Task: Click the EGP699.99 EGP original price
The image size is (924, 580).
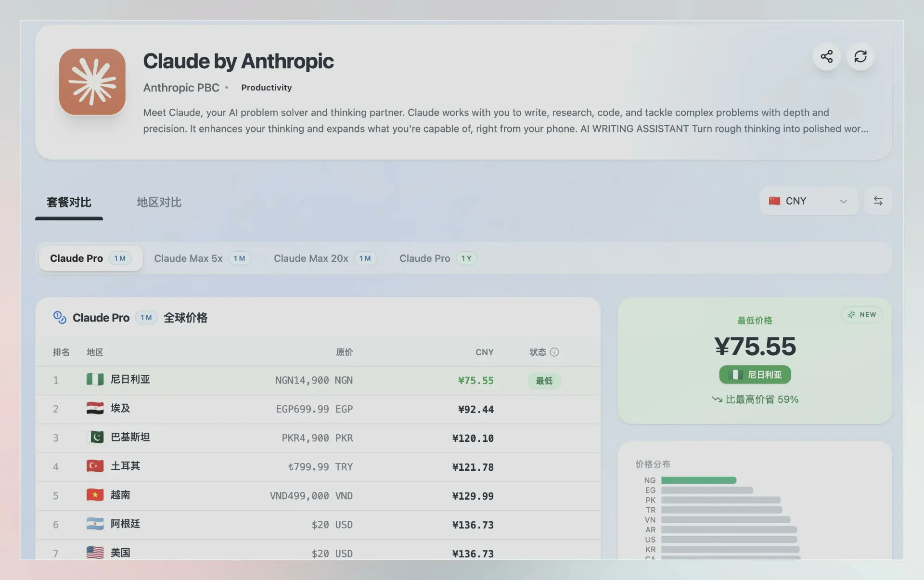Action: pos(314,410)
